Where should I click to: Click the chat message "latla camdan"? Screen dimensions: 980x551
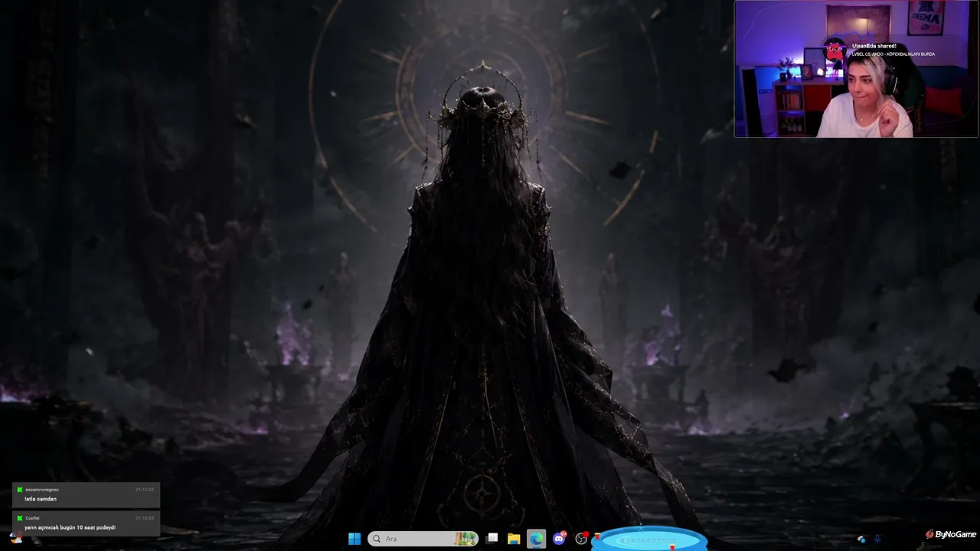pyautogui.click(x=41, y=499)
